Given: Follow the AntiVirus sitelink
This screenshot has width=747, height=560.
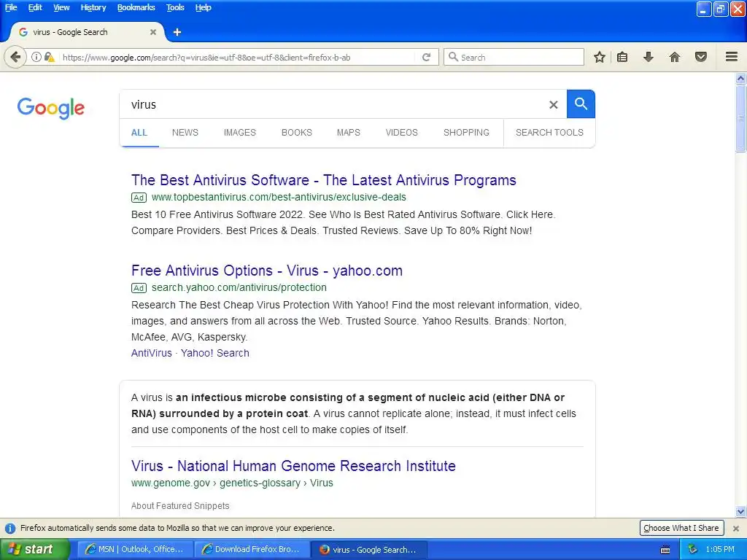Looking at the screenshot, I should (x=152, y=353).
